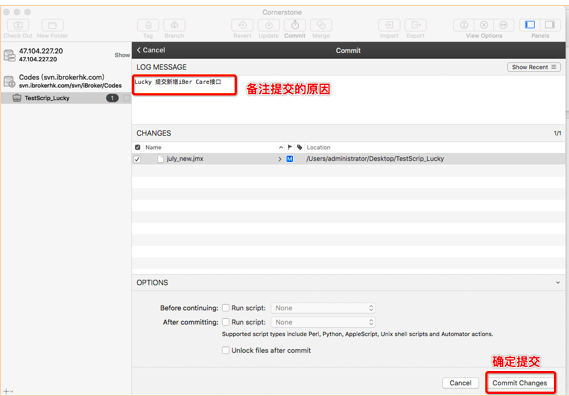Click the Commit toolbar icon

click(295, 25)
